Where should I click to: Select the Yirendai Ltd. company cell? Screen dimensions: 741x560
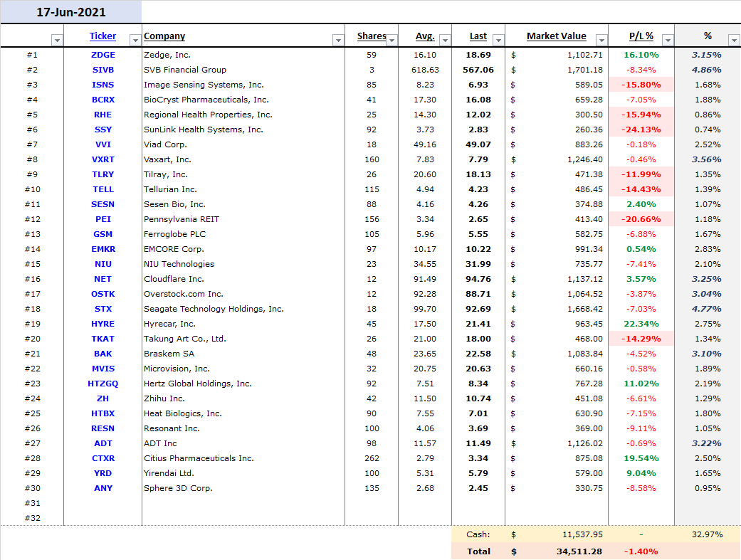243,473
